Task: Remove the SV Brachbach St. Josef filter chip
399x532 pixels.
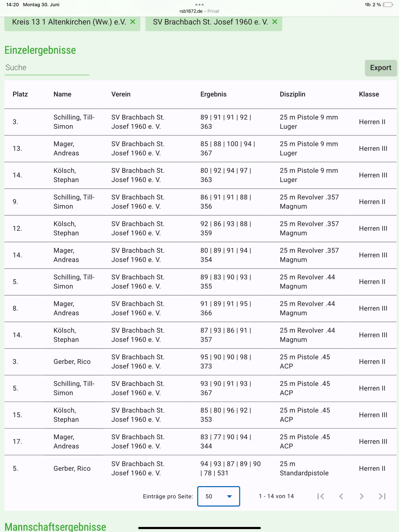Action: (275, 22)
